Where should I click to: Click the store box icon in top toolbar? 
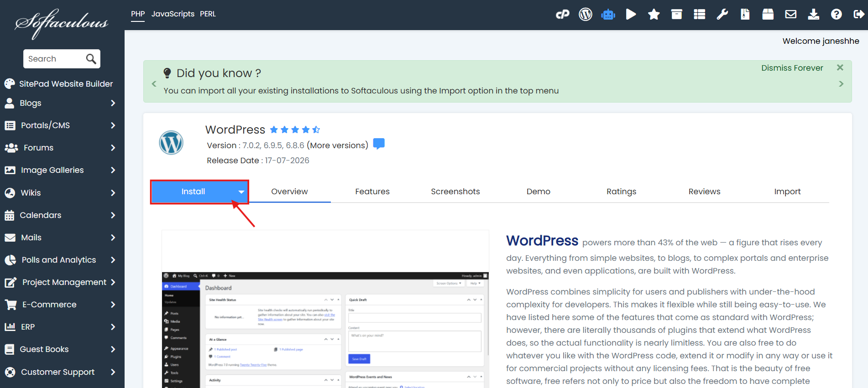pos(768,15)
